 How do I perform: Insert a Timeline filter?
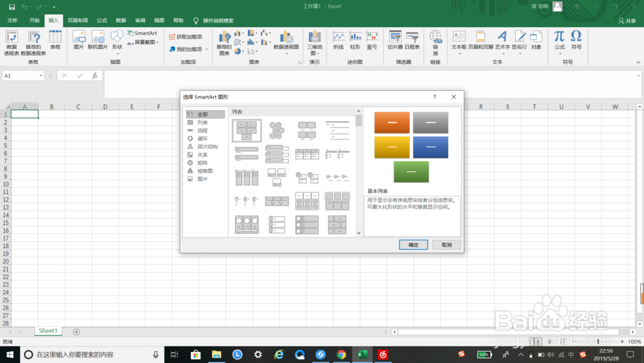pos(412,40)
